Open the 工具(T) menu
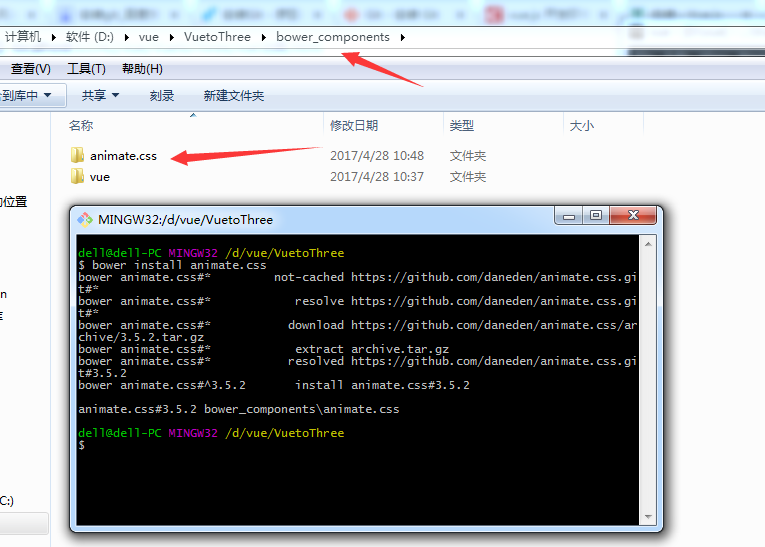Viewport: 765px width, 547px height. click(86, 69)
